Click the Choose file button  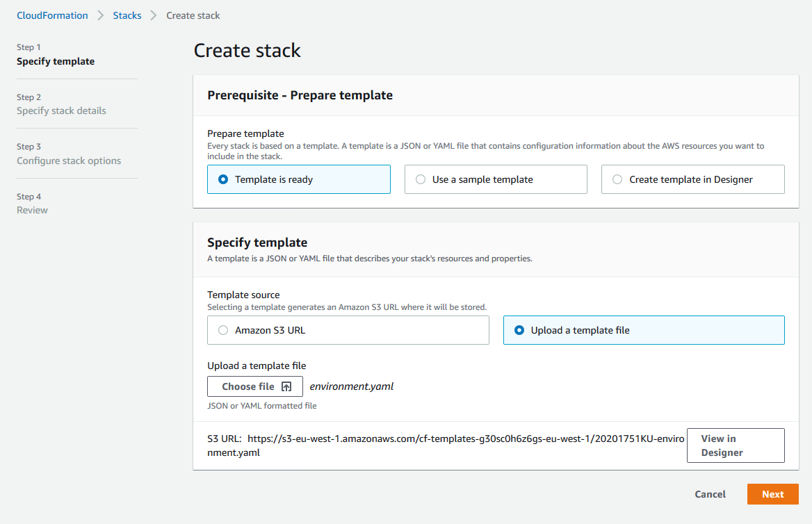[x=254, y=386]
